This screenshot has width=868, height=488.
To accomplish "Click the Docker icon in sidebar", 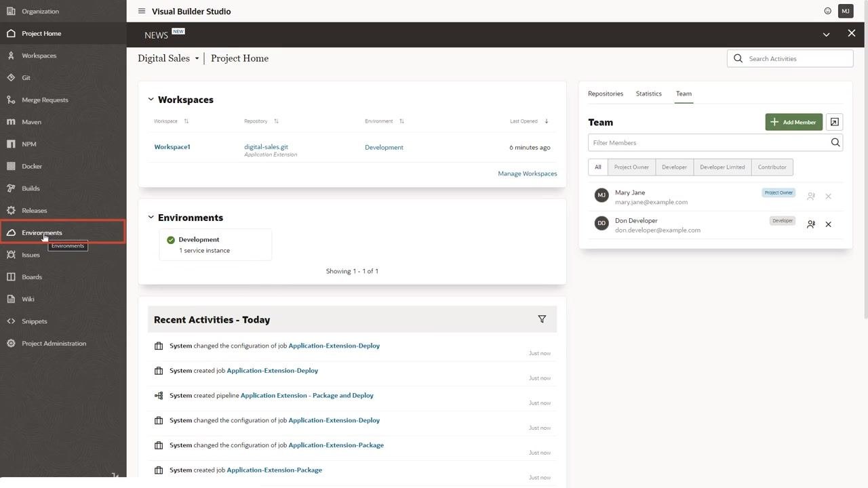I will [x=11, y=166].
